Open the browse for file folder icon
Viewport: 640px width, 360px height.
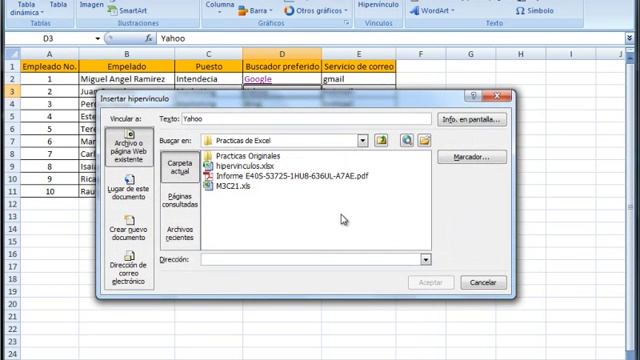pyautogui.click(x=424, y=140)
